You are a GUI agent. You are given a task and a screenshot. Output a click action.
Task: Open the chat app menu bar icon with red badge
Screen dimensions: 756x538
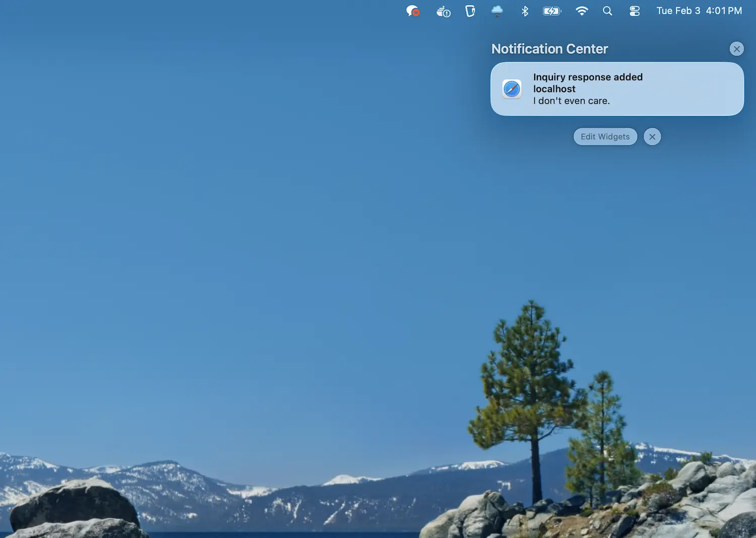click(413, 11)
